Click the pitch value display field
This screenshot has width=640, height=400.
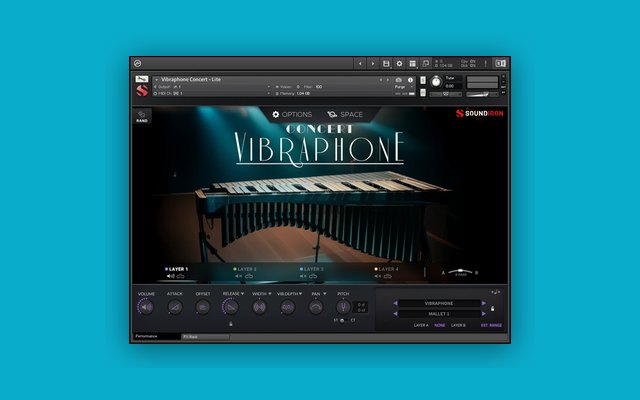pos(361,307)
